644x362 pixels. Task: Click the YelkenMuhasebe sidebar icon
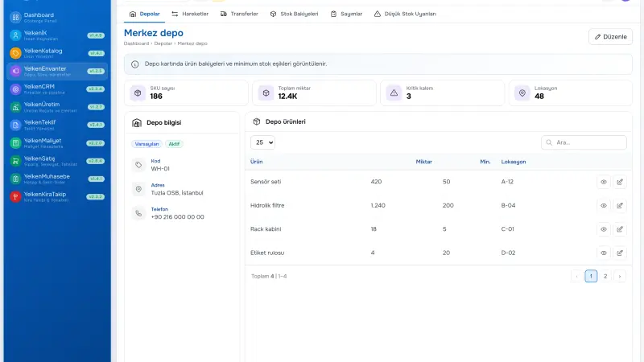15,179
